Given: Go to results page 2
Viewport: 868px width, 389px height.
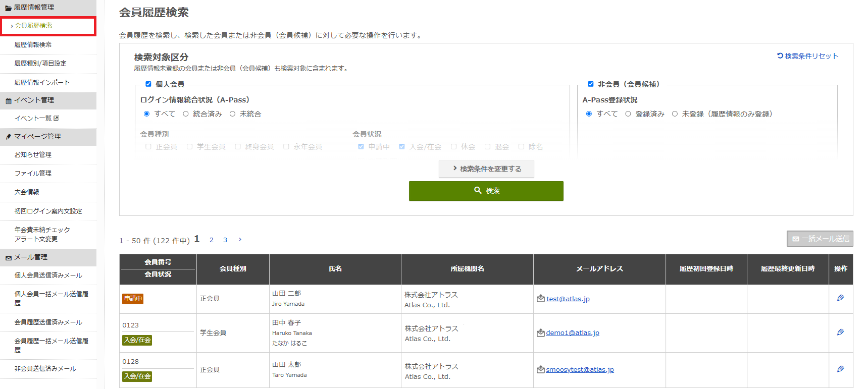Looking at the screenshot, I should tap(212, 240).
